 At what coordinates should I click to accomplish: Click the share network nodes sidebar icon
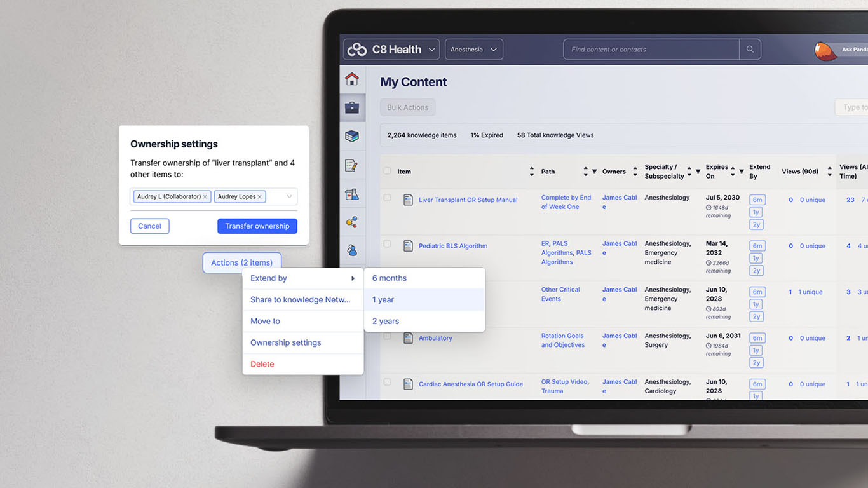(x=351, y=222)
